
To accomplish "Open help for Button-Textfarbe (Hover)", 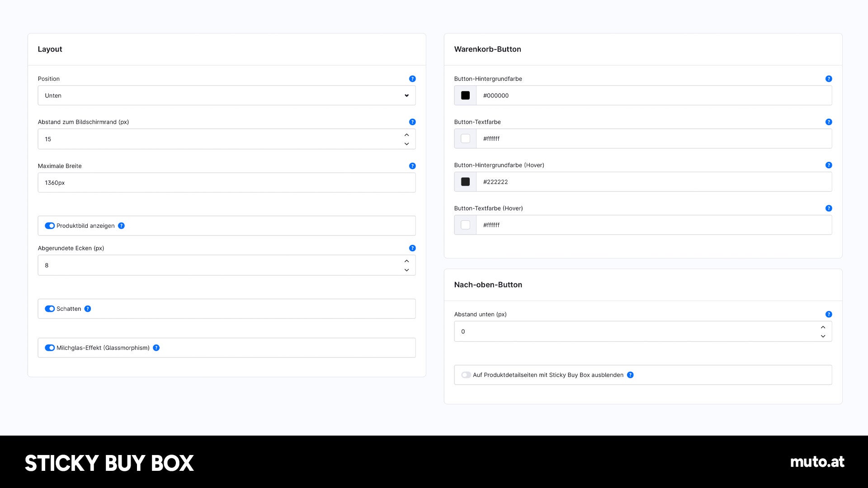I will click(x=829, y=208).
